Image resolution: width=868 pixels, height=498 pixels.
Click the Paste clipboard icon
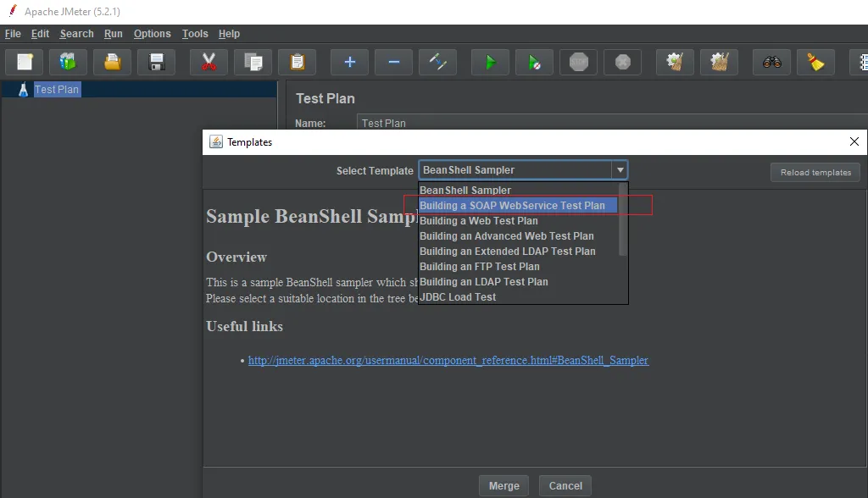click(298, 62)
